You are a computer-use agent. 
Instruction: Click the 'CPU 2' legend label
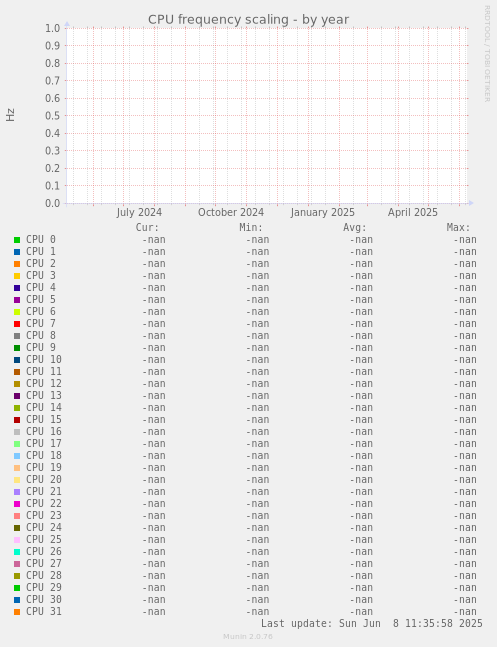click(x=41, y=264)
